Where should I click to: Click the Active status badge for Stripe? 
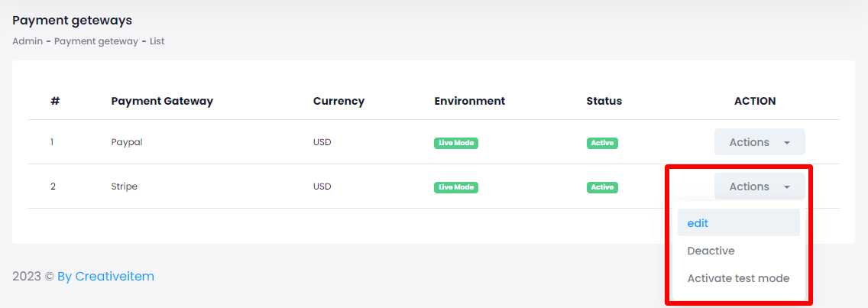pyautogui.click(x=602, y=187)
